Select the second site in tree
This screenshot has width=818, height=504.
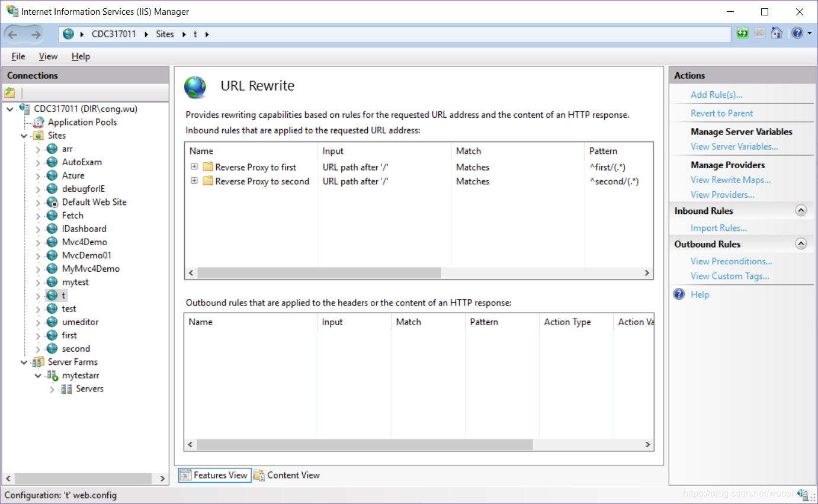point(76,349)
